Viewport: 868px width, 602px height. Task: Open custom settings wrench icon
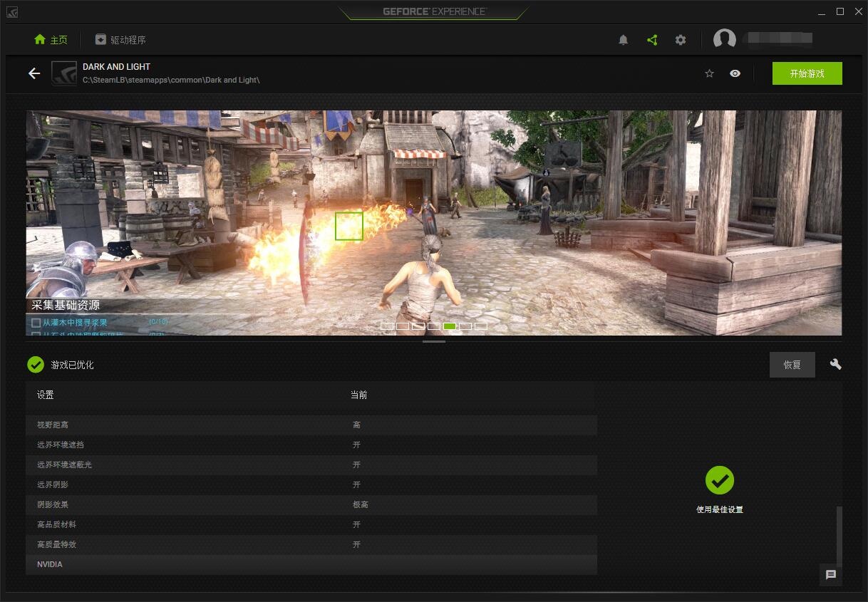835,364
